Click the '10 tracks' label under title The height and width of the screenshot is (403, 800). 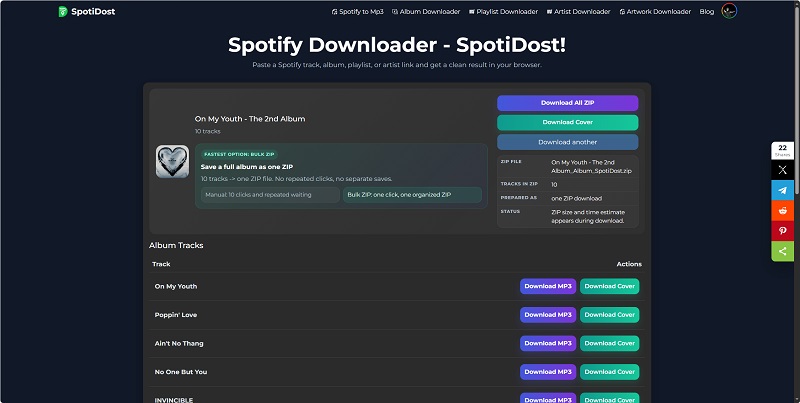tap(208, 131)
